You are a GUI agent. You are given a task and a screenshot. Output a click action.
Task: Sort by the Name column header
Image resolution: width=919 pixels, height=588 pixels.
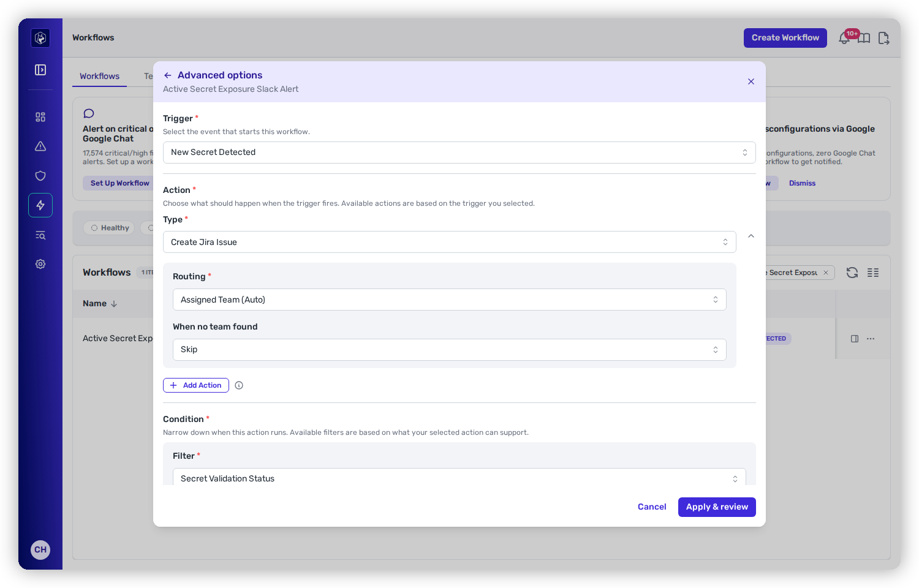(x=100, y=304)
